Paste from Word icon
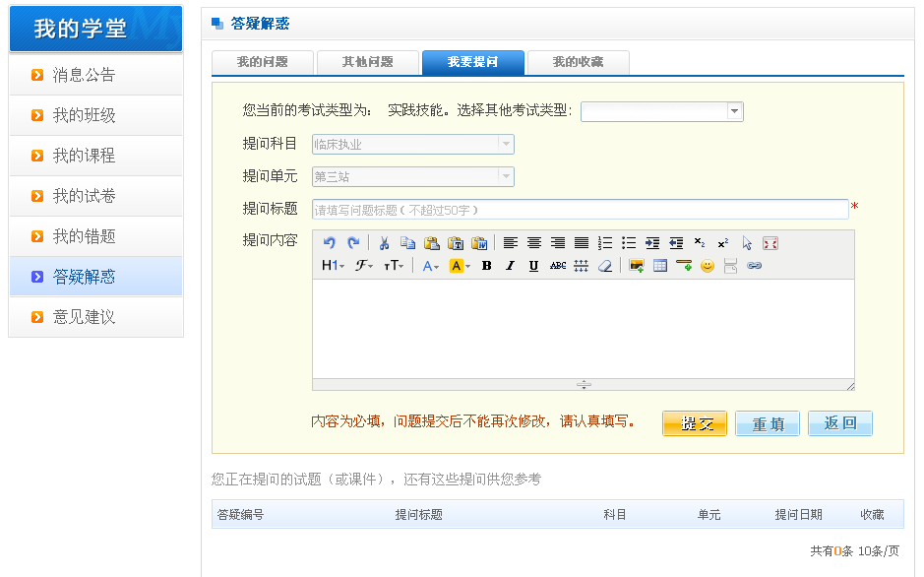This screenshot has height=577, width=924. tap(479, 243)
